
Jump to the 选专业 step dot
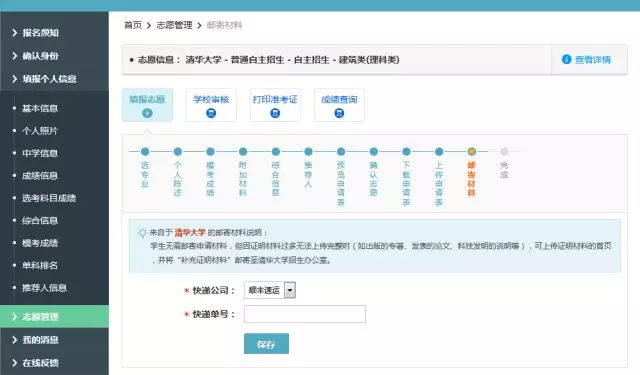pos(145,152)
